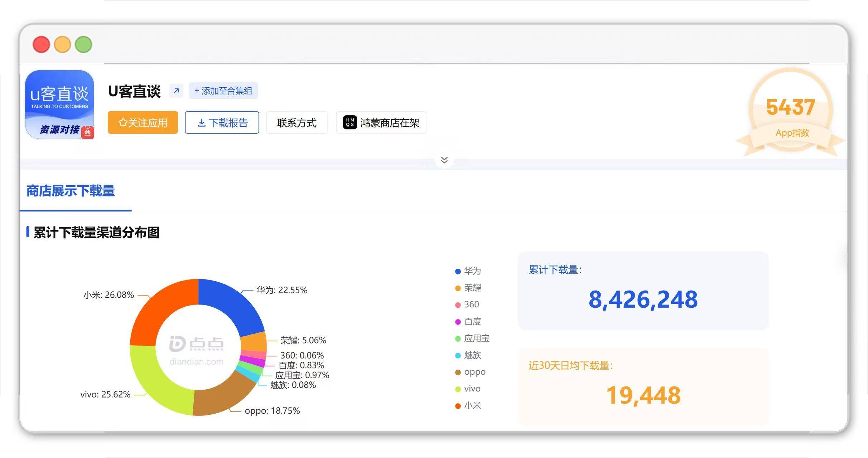The height and width of the screenshot is (458, 868).
Task: Select the 商店展示下载量 tab
Action: (71, 191)
